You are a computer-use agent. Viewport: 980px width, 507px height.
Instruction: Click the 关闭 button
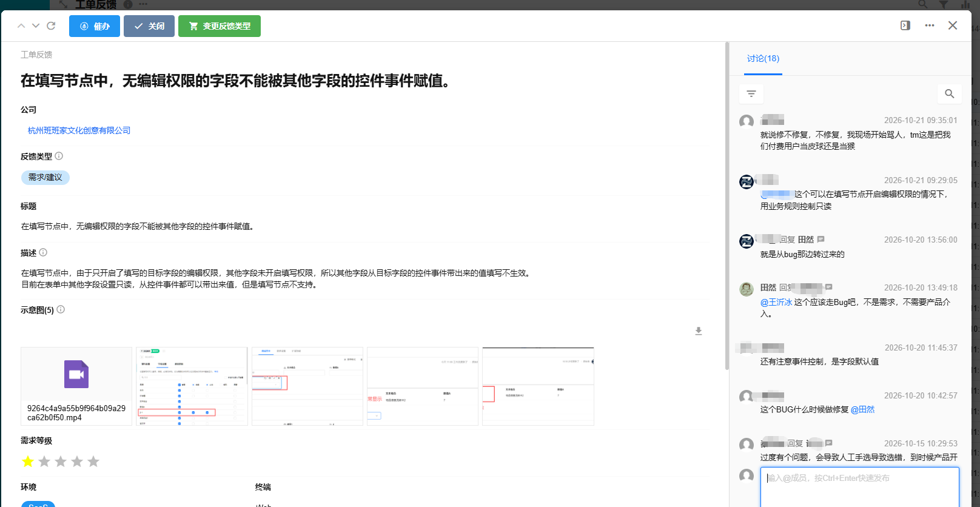149,26
